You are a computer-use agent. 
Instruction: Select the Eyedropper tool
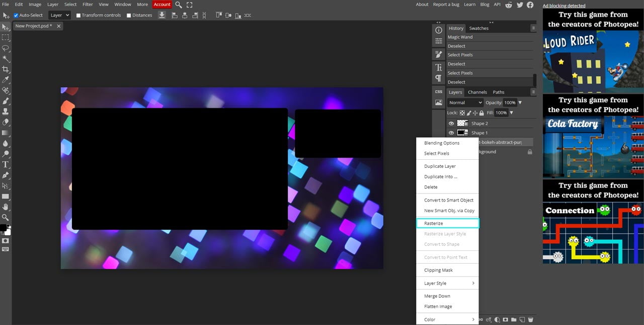pos(6,80)
